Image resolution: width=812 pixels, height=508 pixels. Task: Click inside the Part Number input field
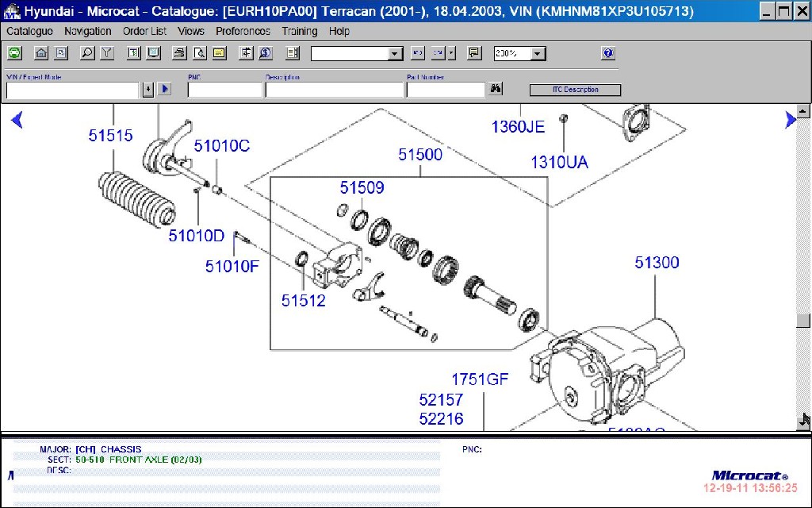click(x=446, y=90)
